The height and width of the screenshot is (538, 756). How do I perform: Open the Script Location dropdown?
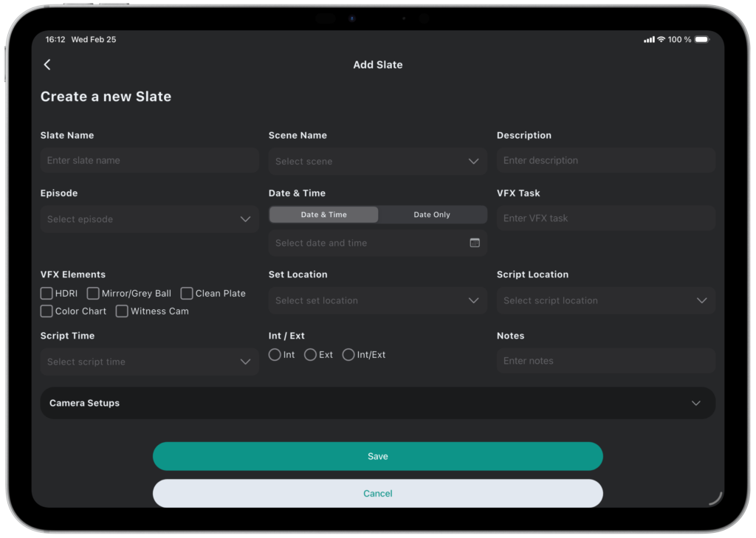605,300
